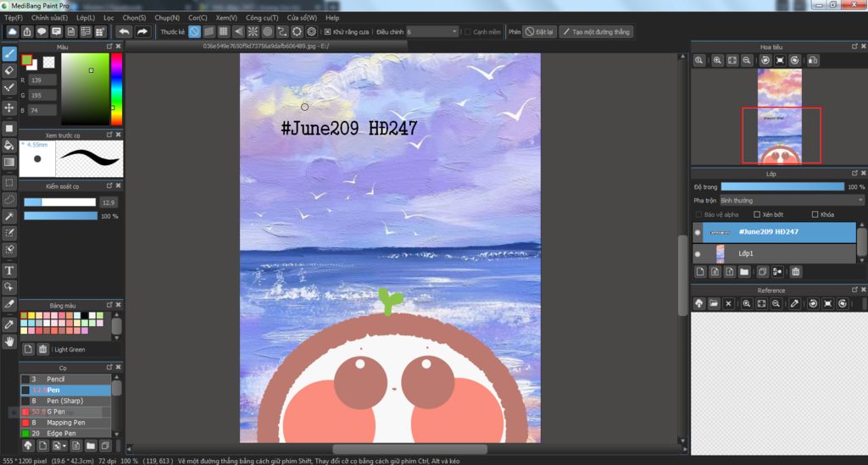
Task: Adjust the brush size slider 12.9
Action: [x=60, y=202]
